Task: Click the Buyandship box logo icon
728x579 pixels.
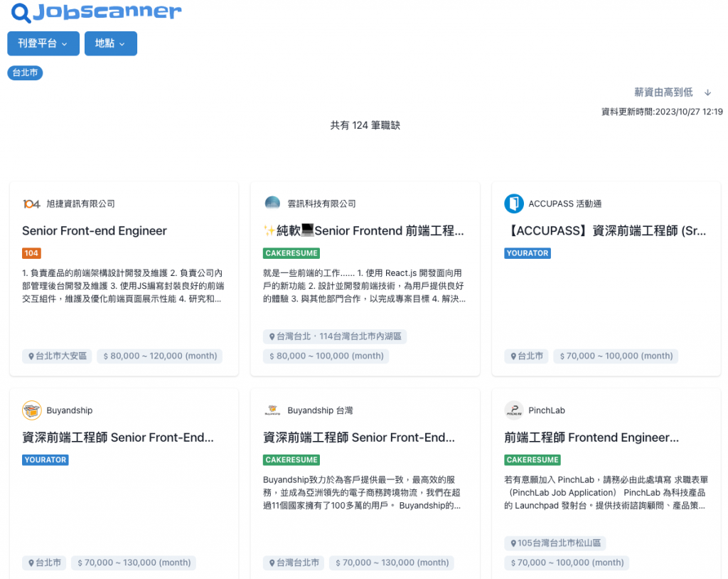Action: click(x=31, y=410)
